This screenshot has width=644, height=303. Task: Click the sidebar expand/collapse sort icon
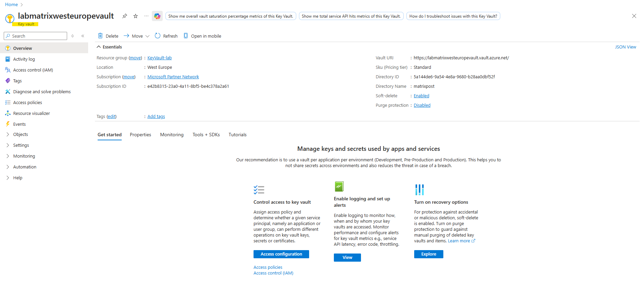(73, 36)
